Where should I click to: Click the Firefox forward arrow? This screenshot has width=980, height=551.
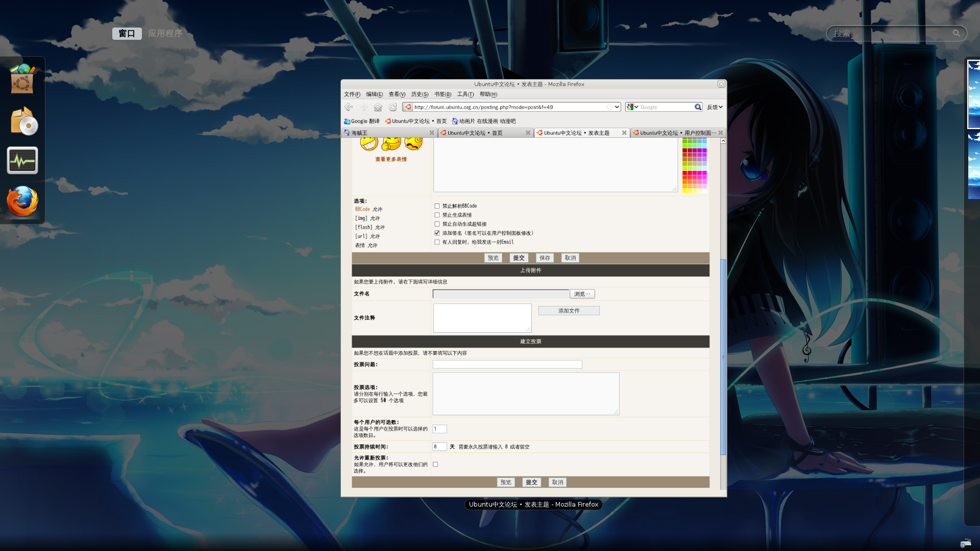pos(363,107)
